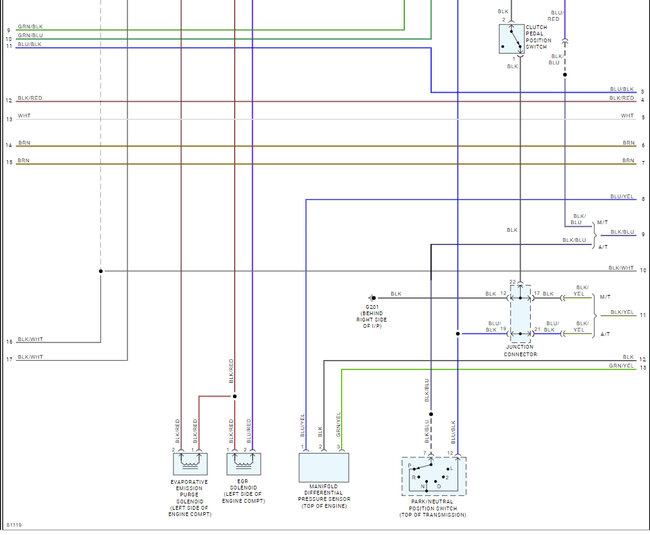This screenshot has height=535, width=650.
Task: Click splice dot on dashed line at BLK/WHT wire
Action: [101, 271]
